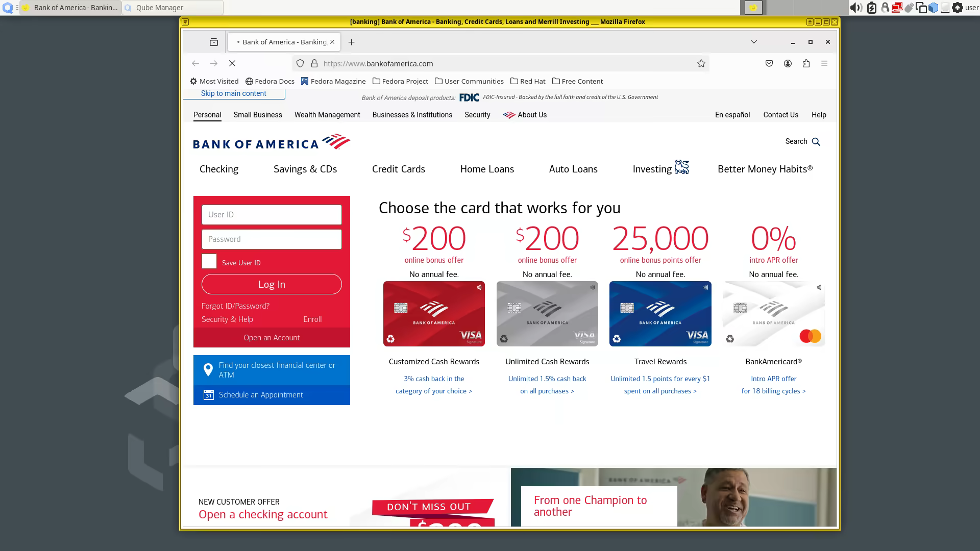Open the Free Content bookmarks folder
The image size is (980, 551).
coord(578,81)
